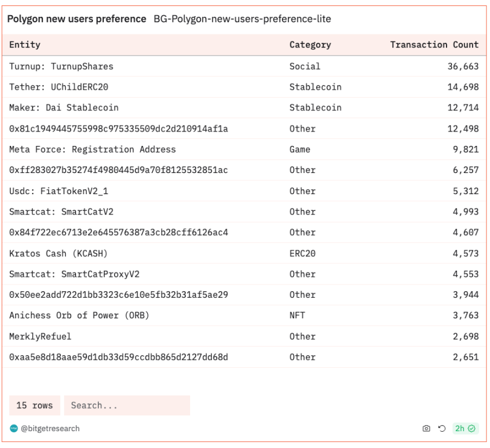Click the 36,663 transaction count cell

[463, 66]
